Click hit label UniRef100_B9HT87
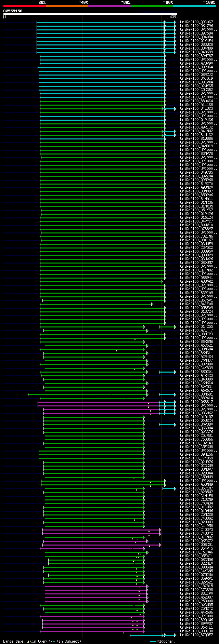The width and height of the screenshot is (219, 644). 196,56
